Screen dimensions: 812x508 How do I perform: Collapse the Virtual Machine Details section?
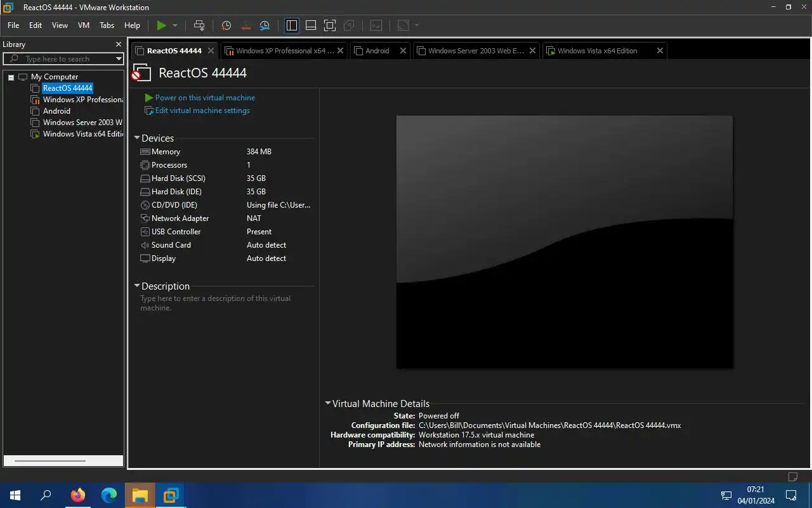pyautogui.click(x=327, y=403)
